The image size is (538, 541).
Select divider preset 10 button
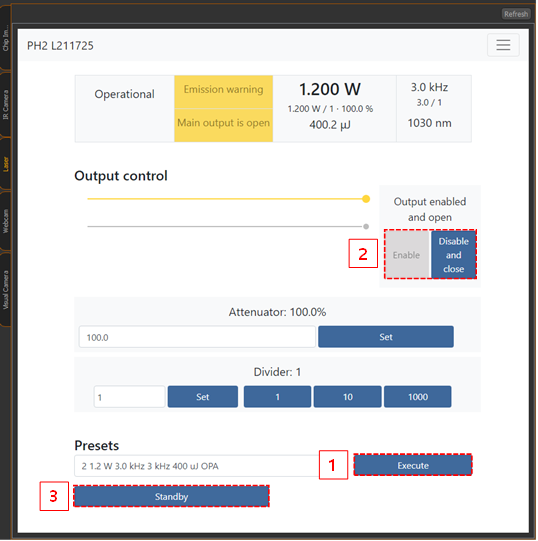tap(348, 397)
